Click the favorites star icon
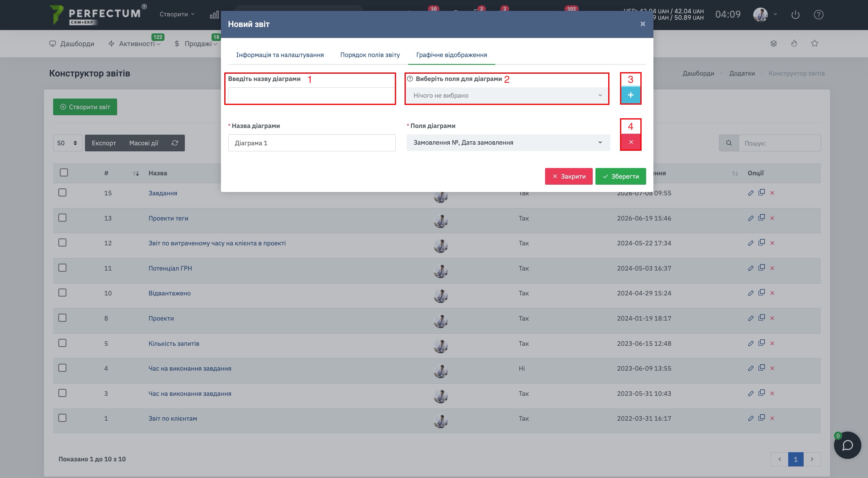Screen dimensions: 868x478 [x=814, y=43]
